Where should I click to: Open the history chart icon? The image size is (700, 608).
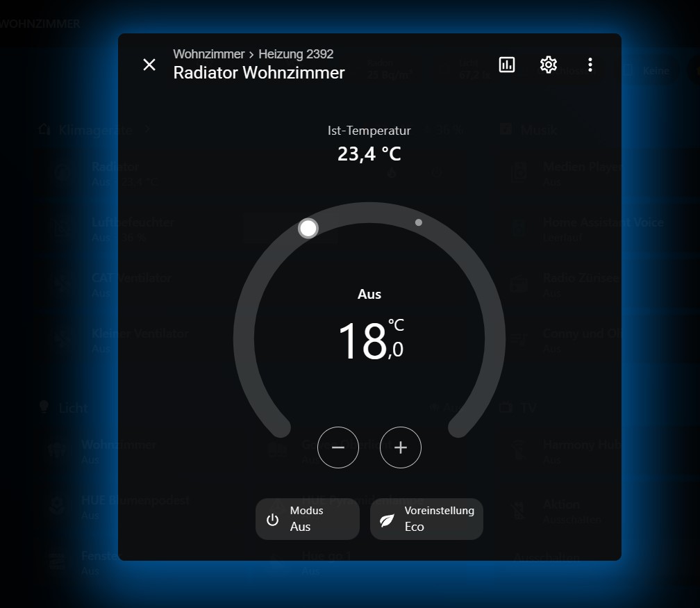click(507, 65)
